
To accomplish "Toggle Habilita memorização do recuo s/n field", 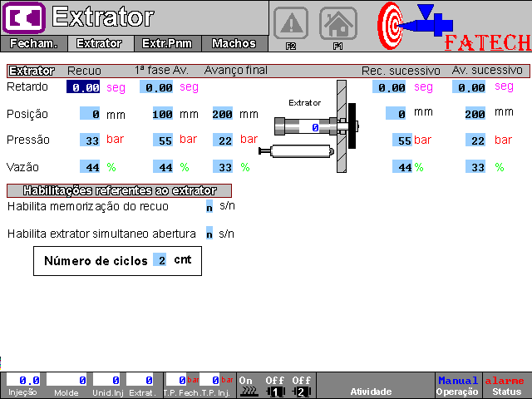I will (x=209, y=206).
